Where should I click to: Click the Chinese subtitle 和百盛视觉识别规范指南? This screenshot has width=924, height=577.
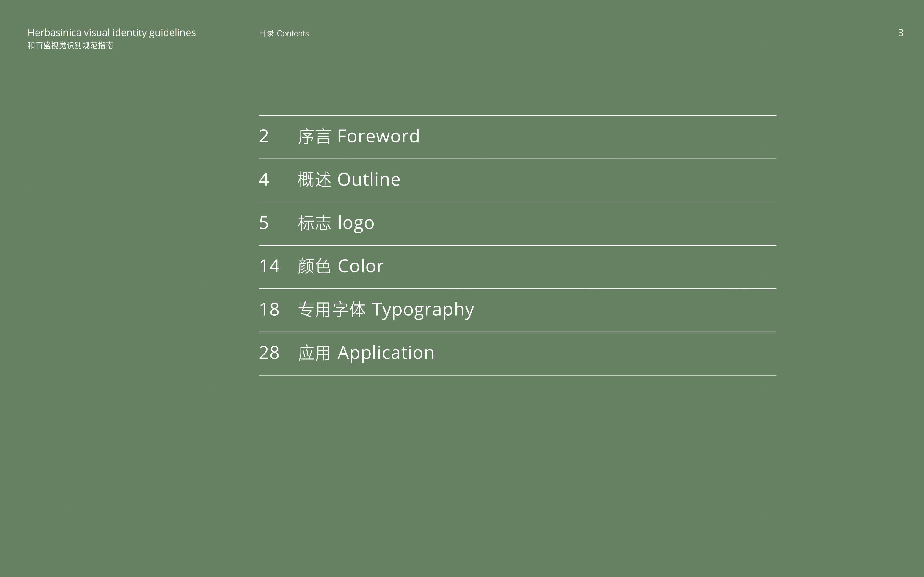70,45
